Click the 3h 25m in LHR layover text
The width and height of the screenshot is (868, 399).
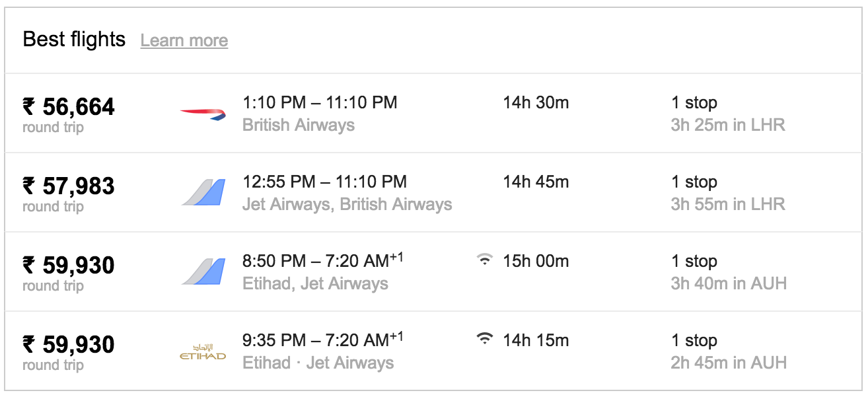tap(728, 125)
